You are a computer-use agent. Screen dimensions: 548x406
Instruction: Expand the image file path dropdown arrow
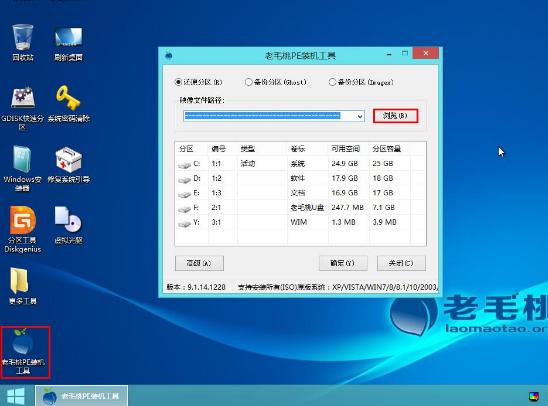[360, 116]
